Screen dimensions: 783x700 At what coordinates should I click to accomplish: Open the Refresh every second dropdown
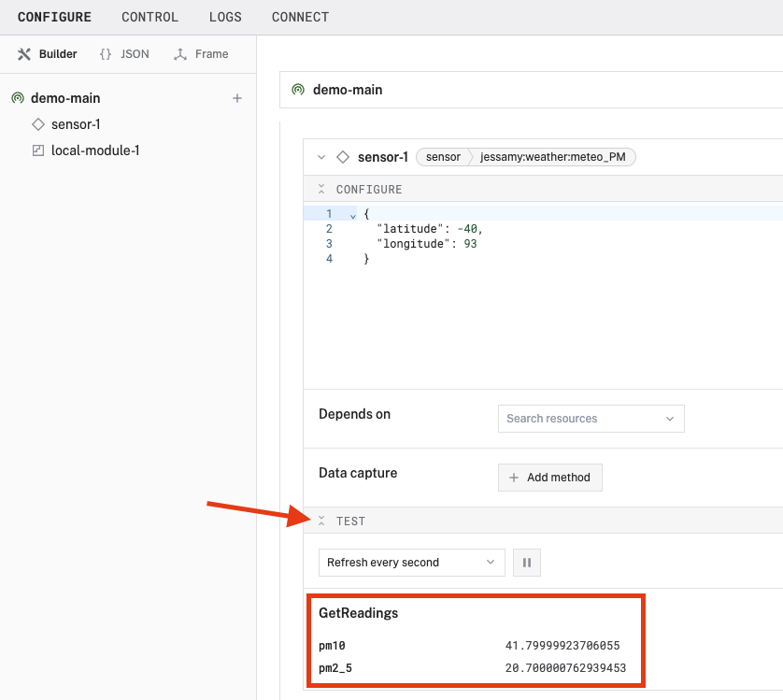(x=411, y=563)
